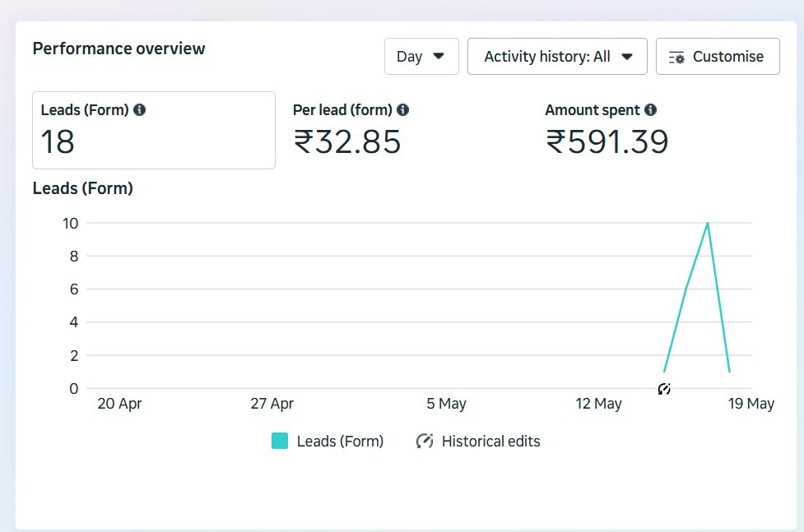Viewport: 804px width, 532px height.
Task: Click the 12 May axis label
Action: point(598,404)
